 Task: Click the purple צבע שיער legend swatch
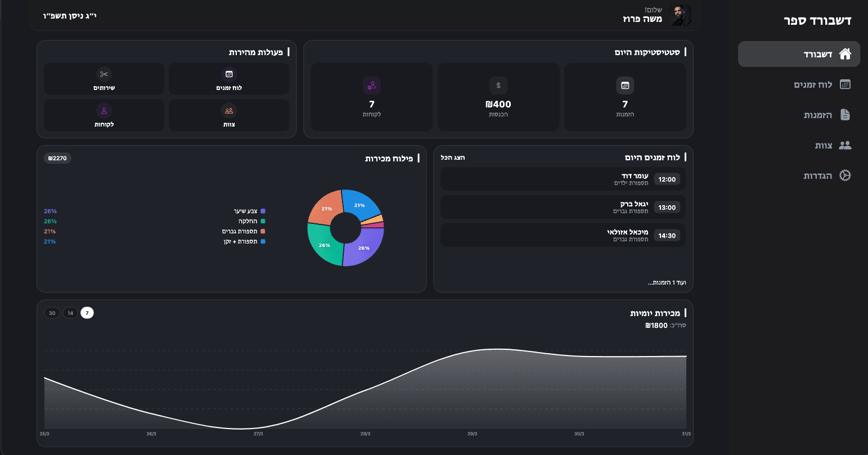click(263, 211)
